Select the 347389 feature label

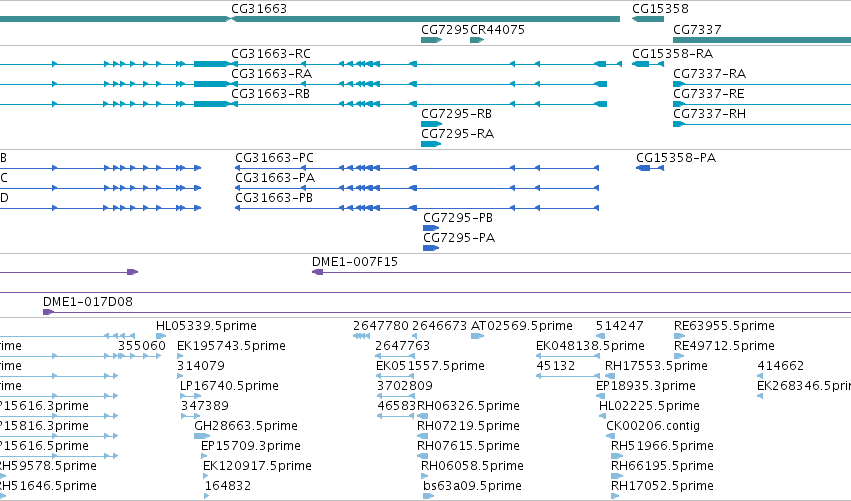coord(205,406)
